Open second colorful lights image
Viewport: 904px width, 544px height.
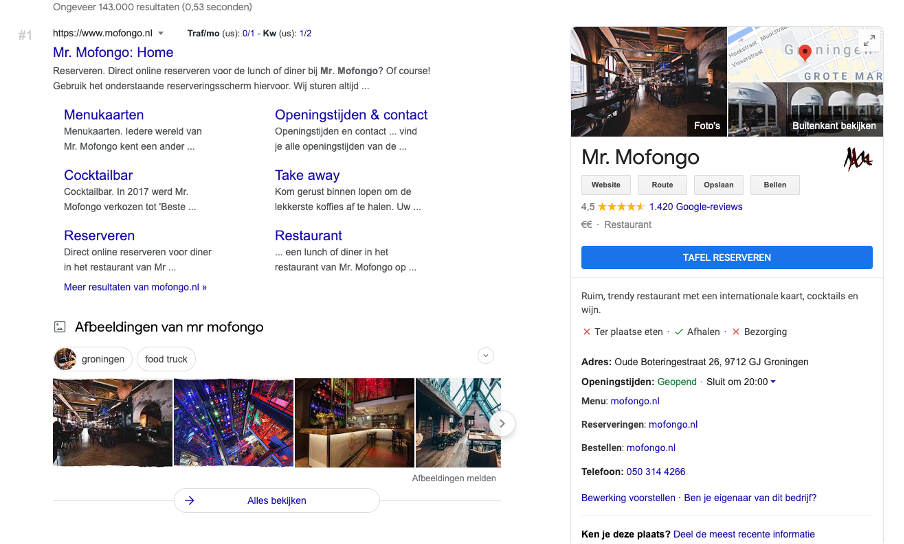tap(233, 422)
